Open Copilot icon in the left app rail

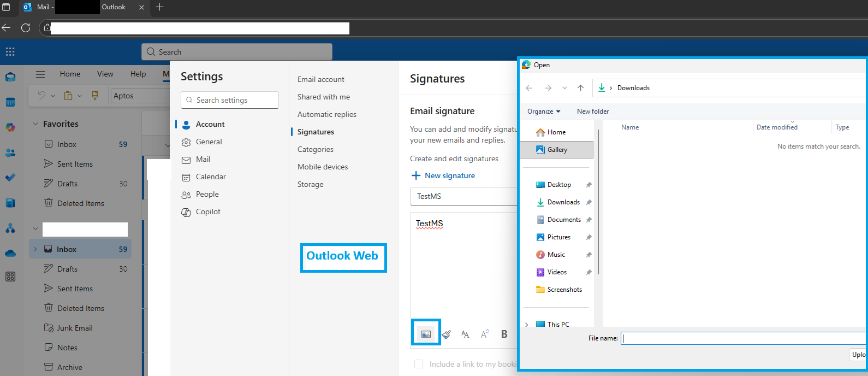(x=10, y=127)
